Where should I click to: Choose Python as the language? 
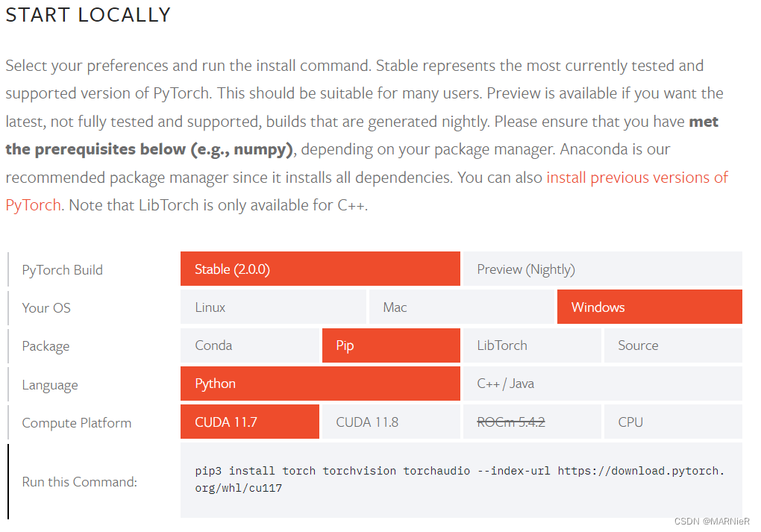[320, 384]
